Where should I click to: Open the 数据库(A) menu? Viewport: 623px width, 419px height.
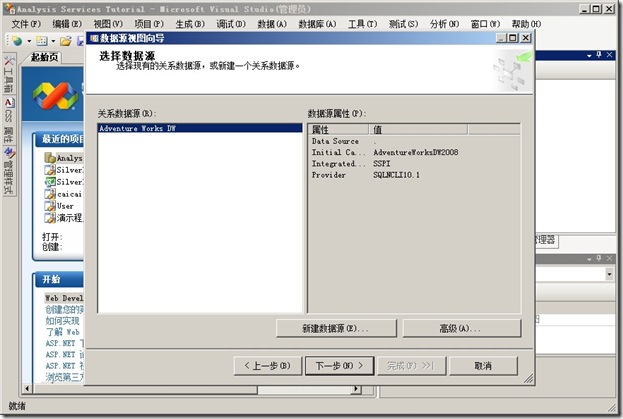(x=317, y=24)
